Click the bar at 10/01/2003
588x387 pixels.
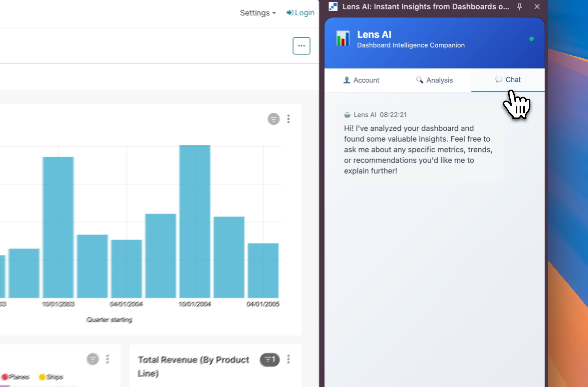coord(58,227)
